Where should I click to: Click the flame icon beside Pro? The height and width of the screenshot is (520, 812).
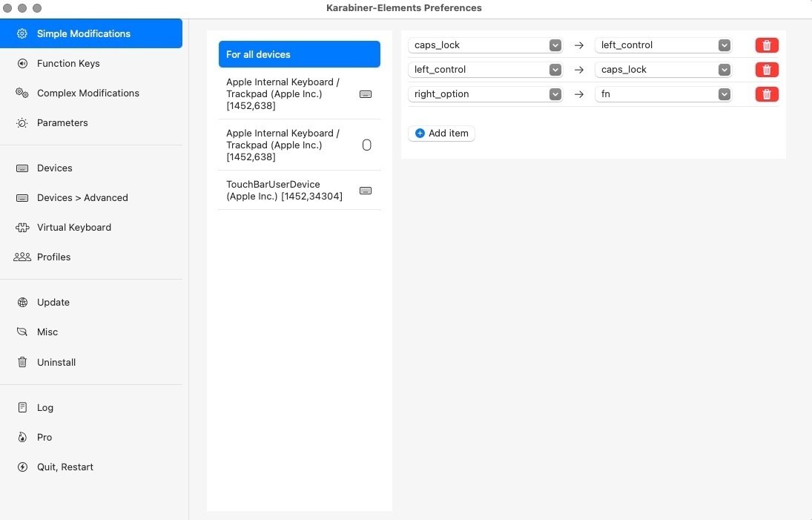(22, 437)
